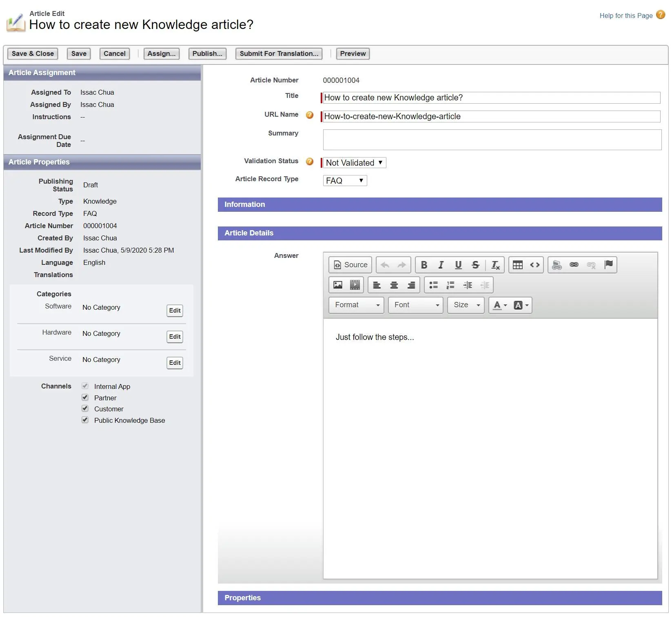Align text left
The height and width of the screenshot is (617, 672).
point(377,285)
